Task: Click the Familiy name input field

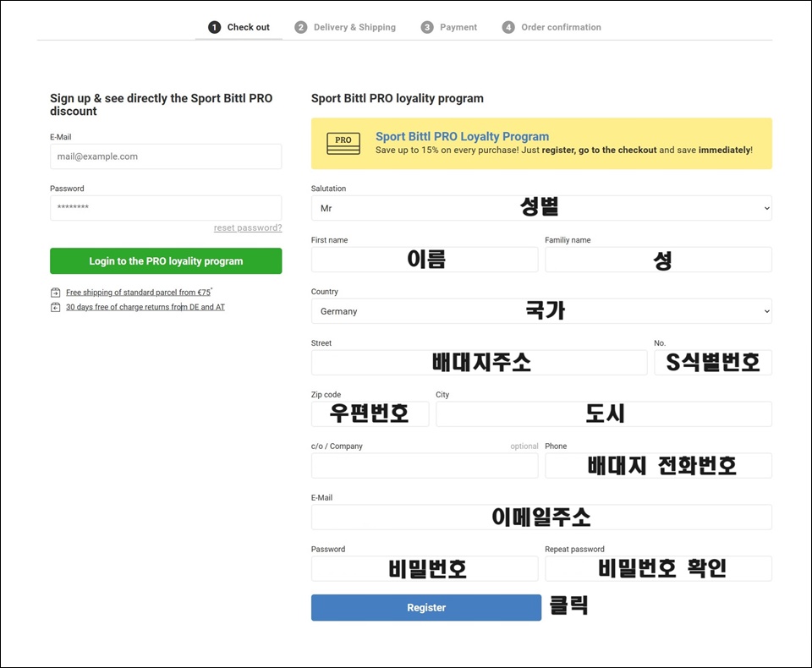Action: pos(658,260)
